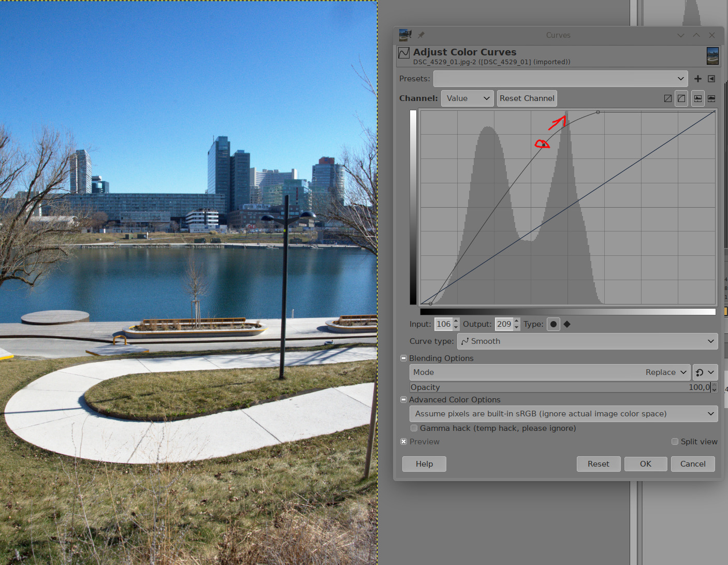Click the Cancel button
728x565 pixels.
click(693, 464)
